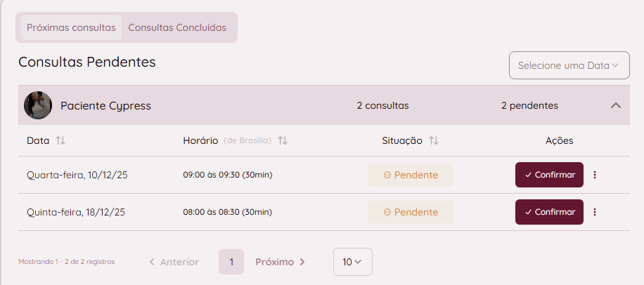
Task: Click Pendente status badge for 10/12/25
Action: click(x=411, y=175)
